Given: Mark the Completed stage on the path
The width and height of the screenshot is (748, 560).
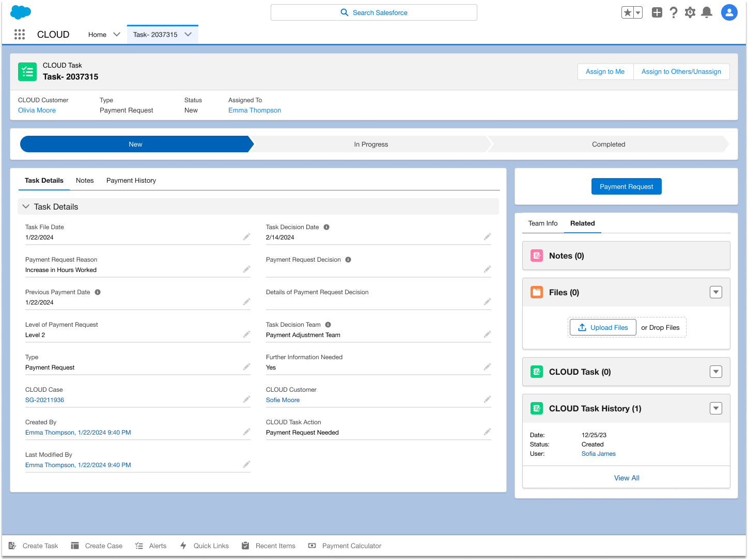Looking at the screenshot, I should (x=608, y=144).
